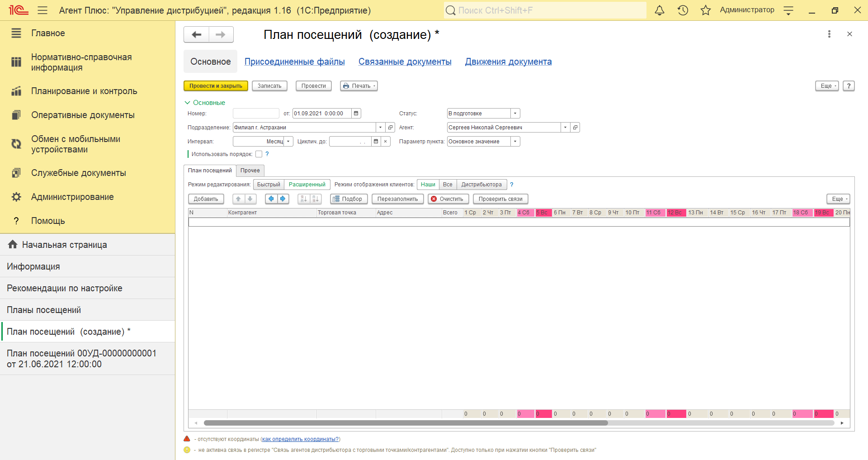
Task: Click the Очистить button
Action: (x=448, y=199)
